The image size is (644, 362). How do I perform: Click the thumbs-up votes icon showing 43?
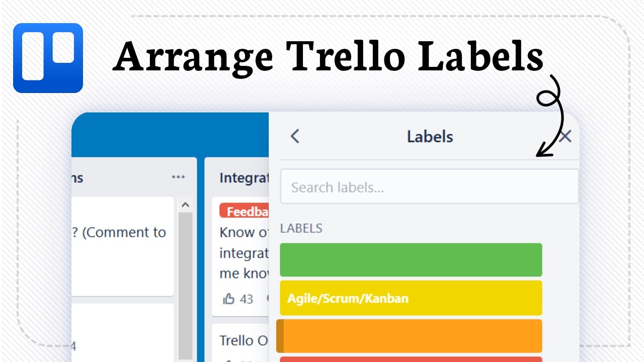[229, 299]
